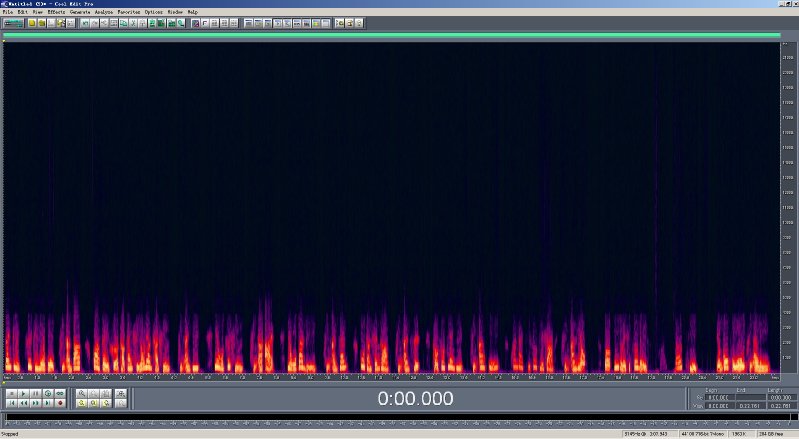
Task: Click the 'Stopped' status bar text
Action: tap(10, 434)
